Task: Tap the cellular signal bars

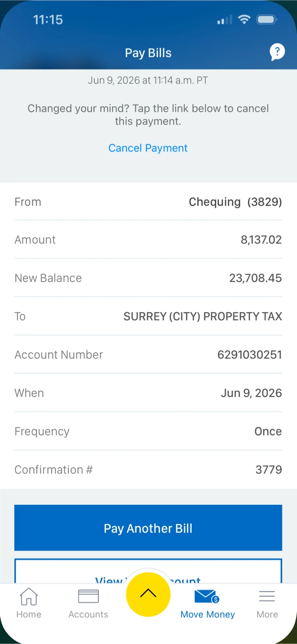Action: click(225, 20)
